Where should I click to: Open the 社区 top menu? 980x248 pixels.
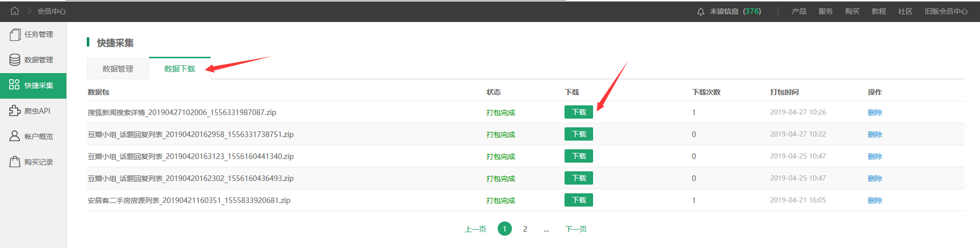point(905,11)
